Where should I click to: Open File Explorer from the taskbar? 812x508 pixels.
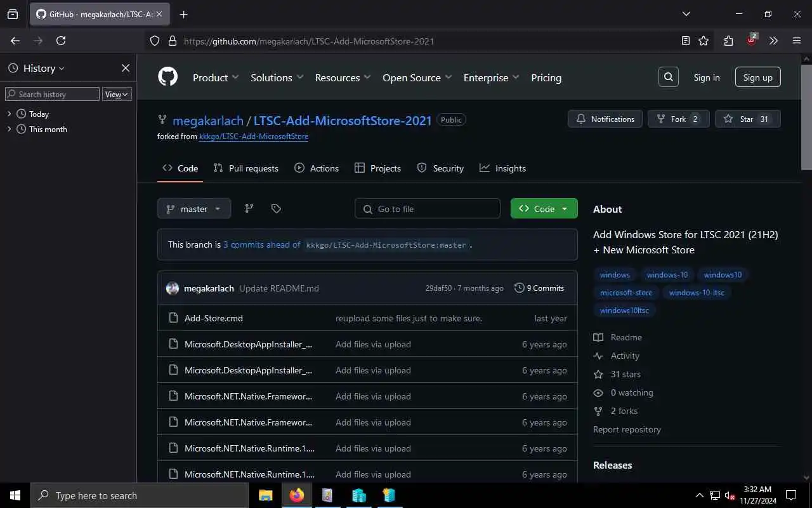point(265,495)
